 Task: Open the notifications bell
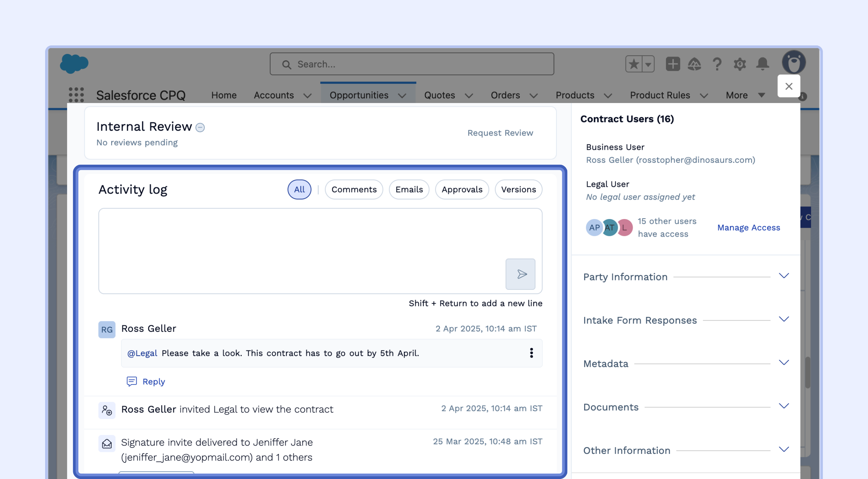point(763,64)
